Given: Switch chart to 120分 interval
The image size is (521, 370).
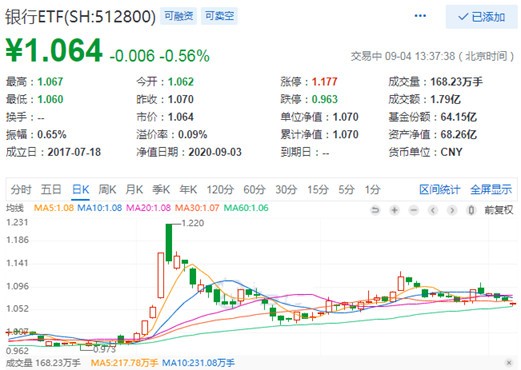Looking at the screenshot, I should point(220,189).
